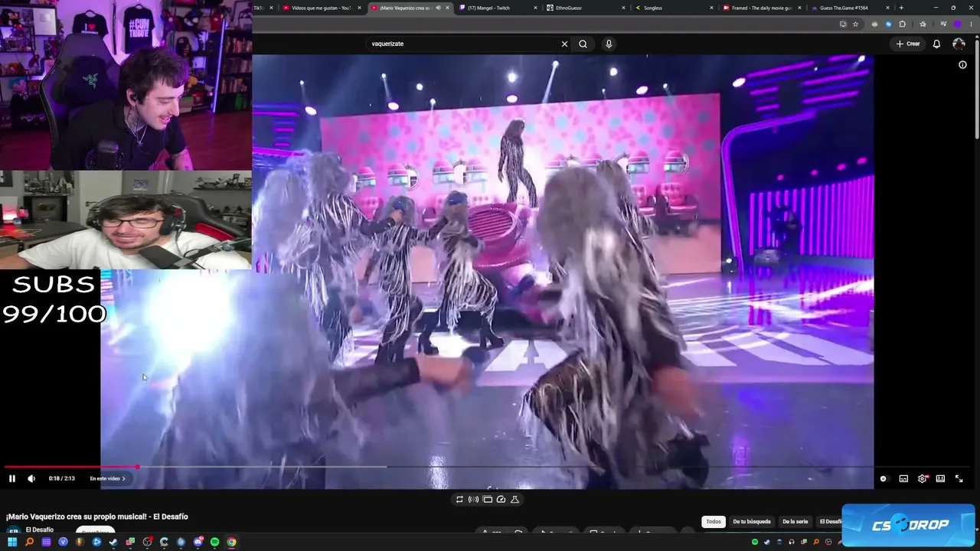Mute the video with the speaker icon
Image resolution: width=980 pixels, height=551 pixels.
click(31, 478)
